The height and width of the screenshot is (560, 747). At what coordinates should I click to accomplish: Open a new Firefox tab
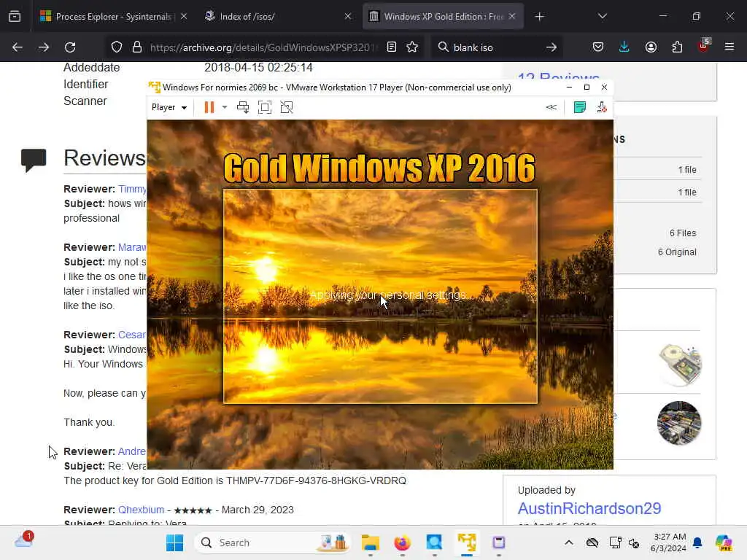pyautogui.click(x=539, y=17)
